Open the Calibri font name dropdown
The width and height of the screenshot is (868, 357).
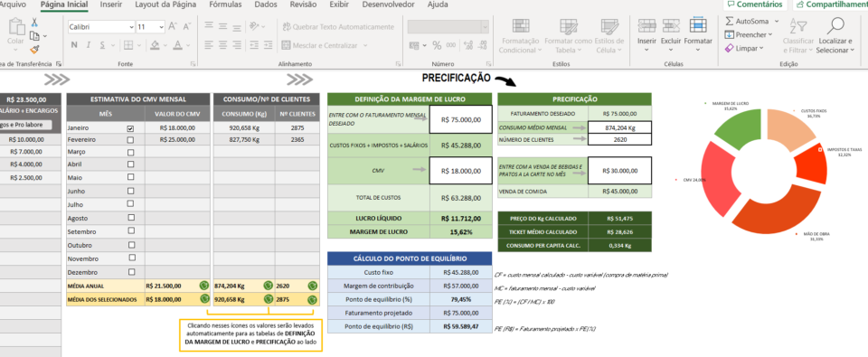[131, 26]
